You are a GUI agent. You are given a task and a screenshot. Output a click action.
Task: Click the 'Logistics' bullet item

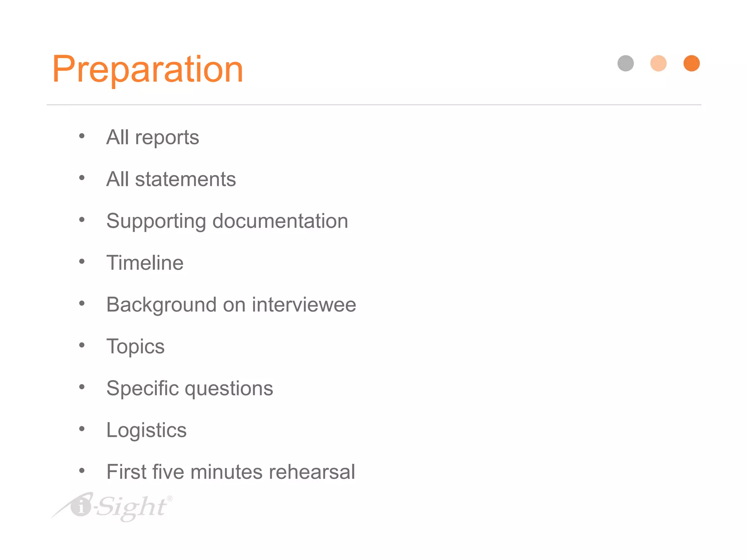146,430
